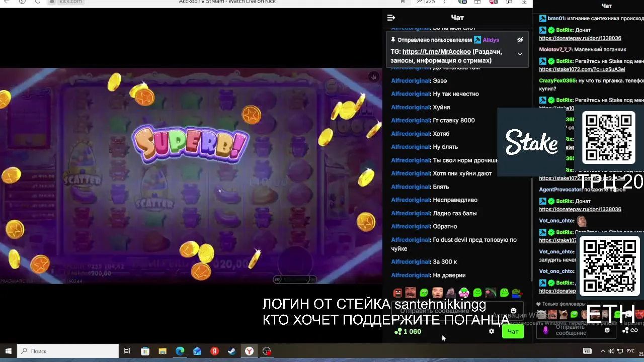Show hidden system tray icons

[603, 351]
